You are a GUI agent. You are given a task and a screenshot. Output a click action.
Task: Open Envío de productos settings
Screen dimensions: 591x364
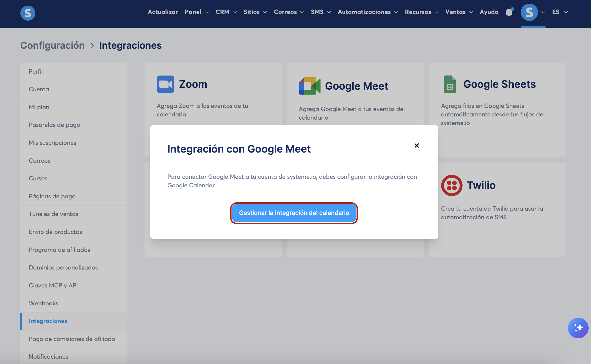click(74, 232)
